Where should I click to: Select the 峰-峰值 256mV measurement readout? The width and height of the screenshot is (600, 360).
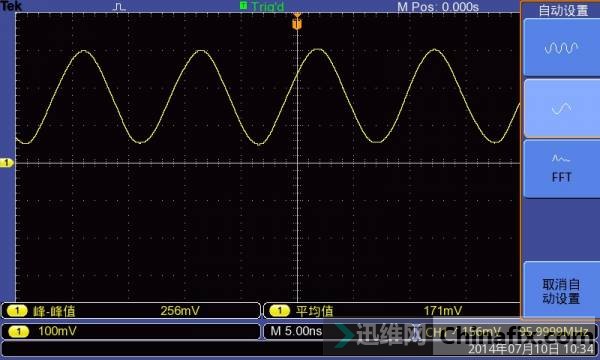click(x=131, y=311)
